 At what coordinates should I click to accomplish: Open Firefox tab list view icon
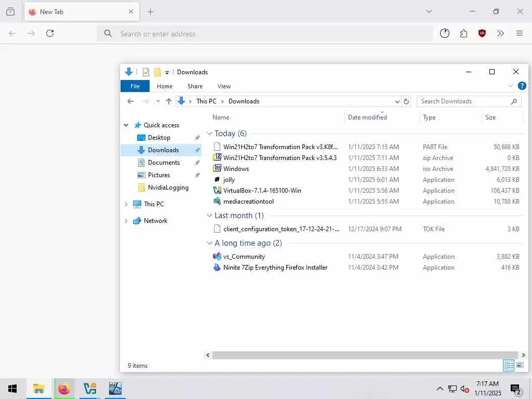coord(10,11)
